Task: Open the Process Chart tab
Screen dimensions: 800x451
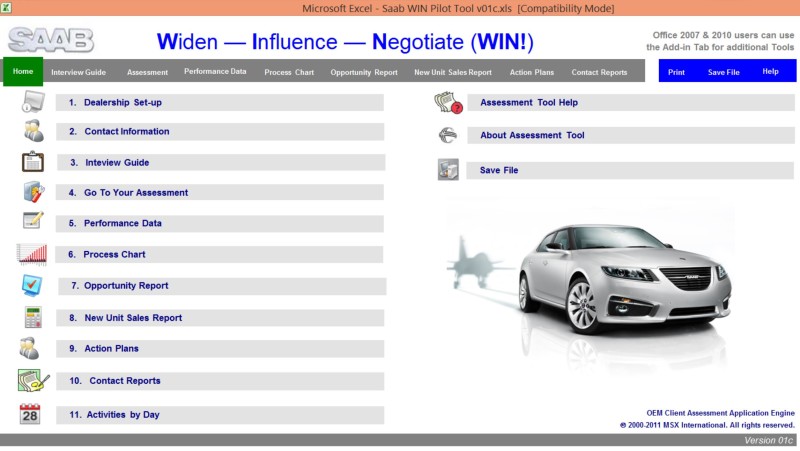Action: (289, 72)
